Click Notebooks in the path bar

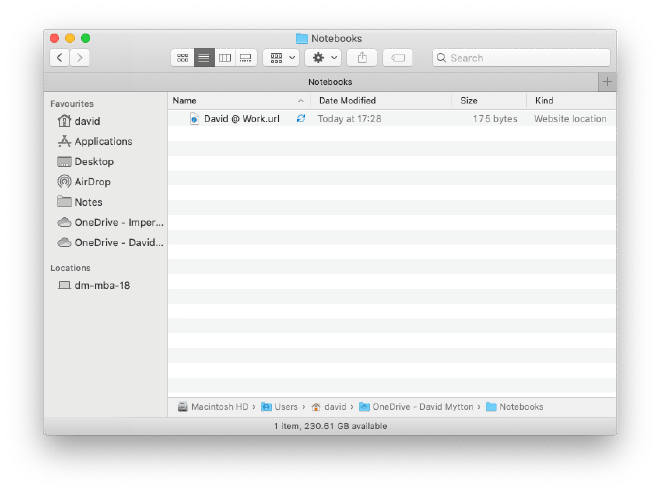(x=515, y=407)
